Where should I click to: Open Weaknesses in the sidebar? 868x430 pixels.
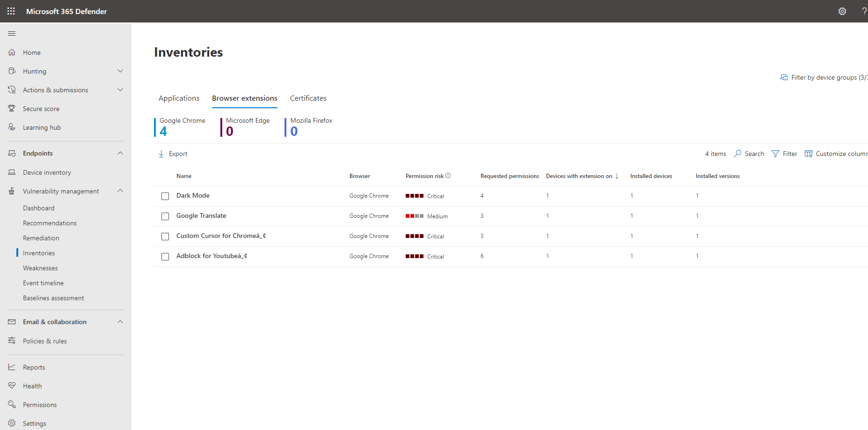click(40, 268)
